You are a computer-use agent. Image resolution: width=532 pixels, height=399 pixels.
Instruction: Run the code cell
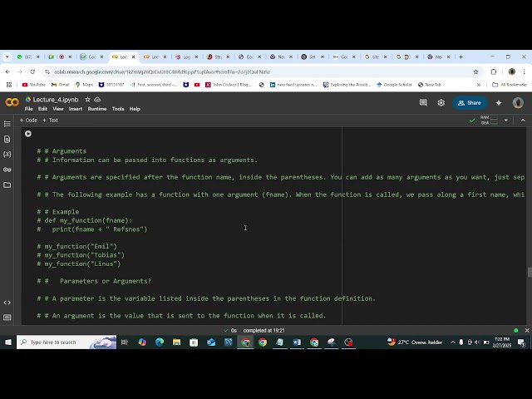(x=27, y=134)
